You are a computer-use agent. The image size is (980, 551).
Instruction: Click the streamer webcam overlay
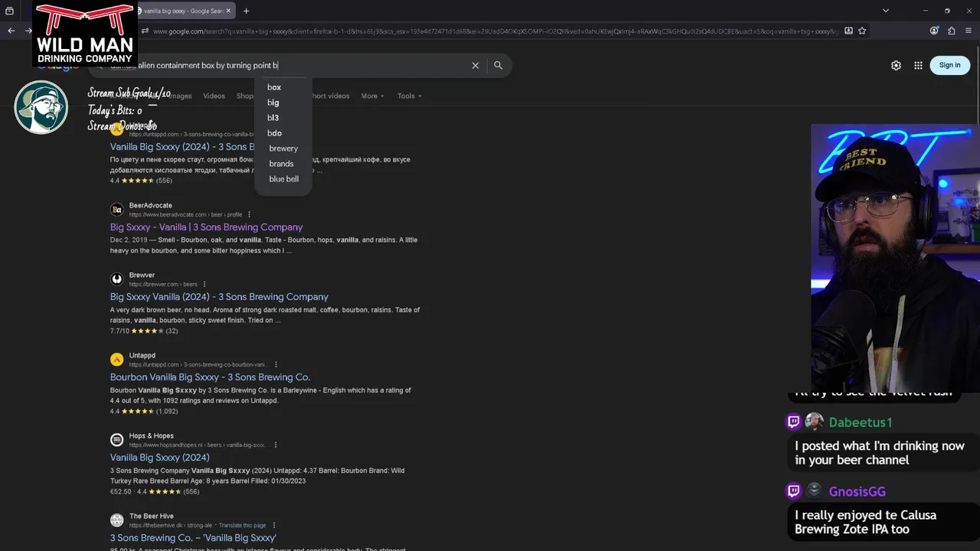coord(895,257)
